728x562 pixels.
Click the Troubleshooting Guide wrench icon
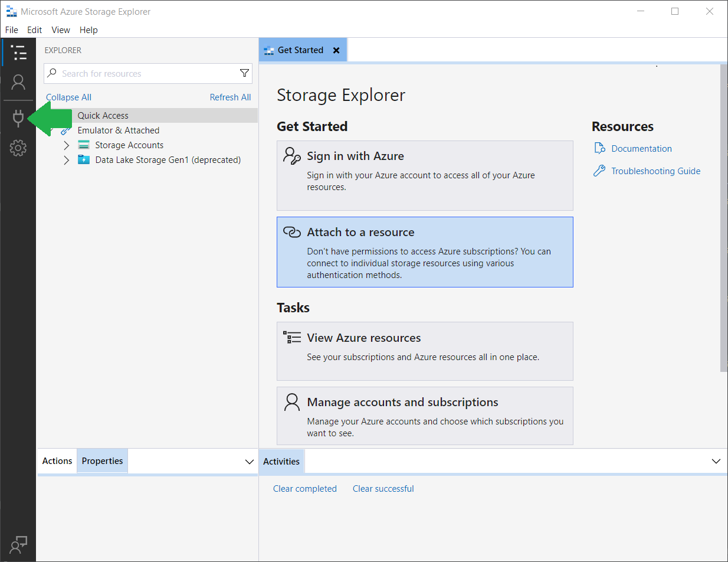[x=599, y=171]
